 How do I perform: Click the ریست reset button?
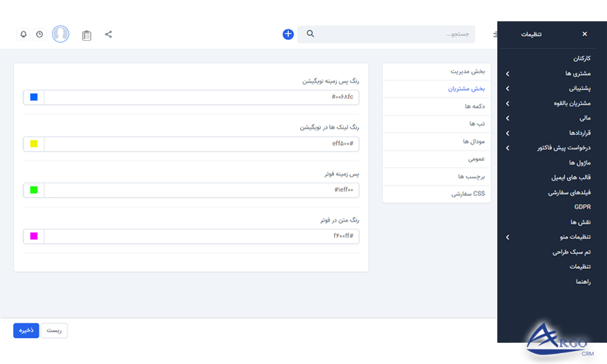click(x=53, y=330)
